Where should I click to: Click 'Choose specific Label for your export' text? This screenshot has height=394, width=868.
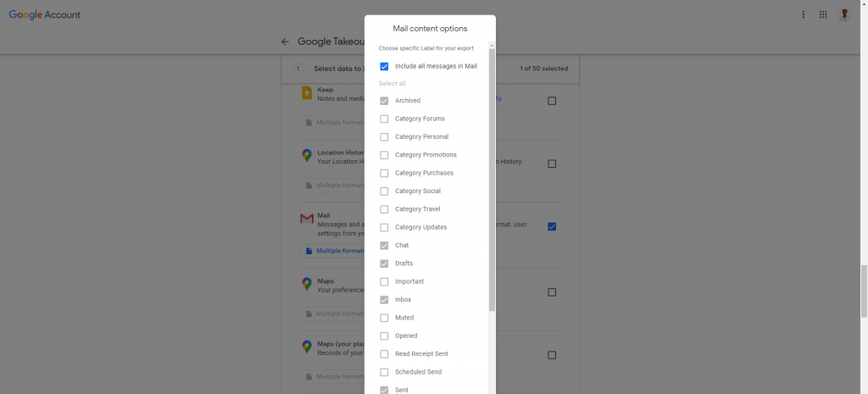426,48
